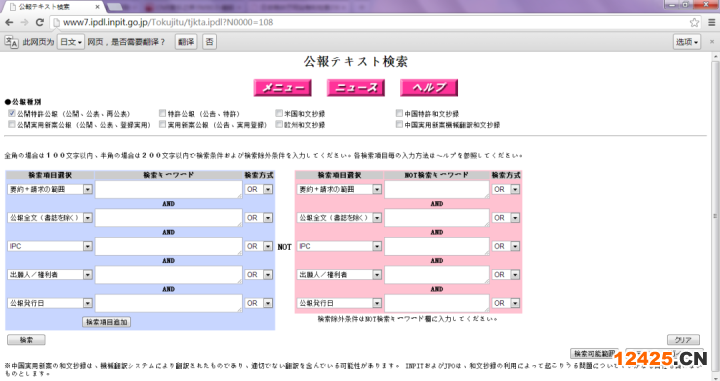Viewport: 720px width, 381px height.
Task: Click the blue keyword field for IPC
Action: [x=169, y=246]
